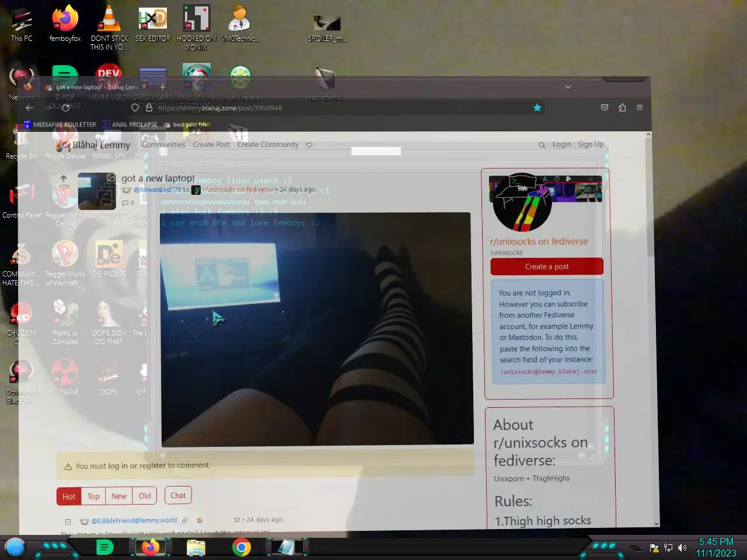747x560 pixels.
Task: Click the network tray icon
Action: point(668,548)
